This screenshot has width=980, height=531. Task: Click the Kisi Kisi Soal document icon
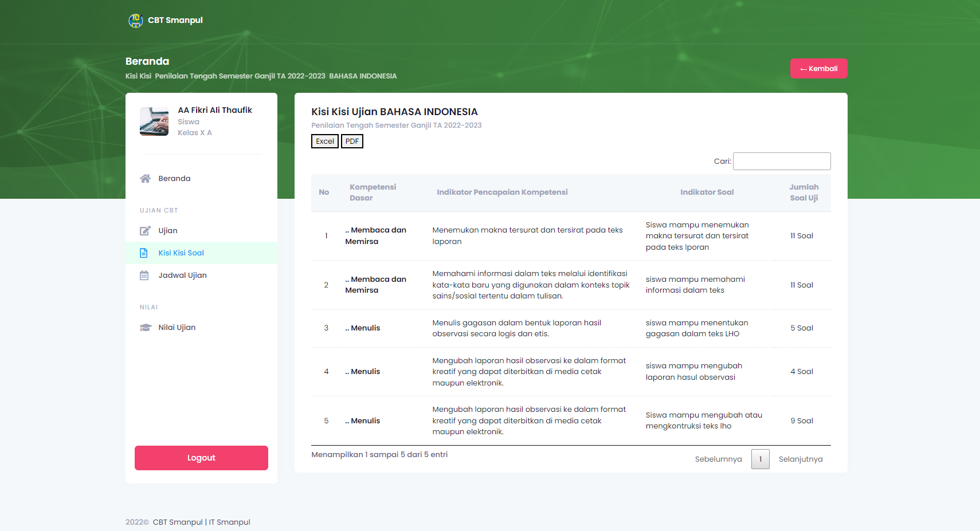pos(144,253)
